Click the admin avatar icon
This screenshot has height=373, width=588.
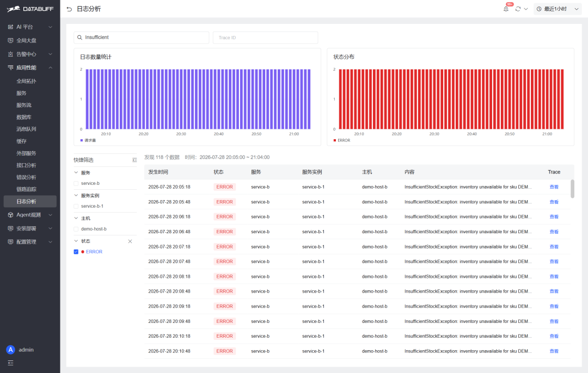[10, 350]
